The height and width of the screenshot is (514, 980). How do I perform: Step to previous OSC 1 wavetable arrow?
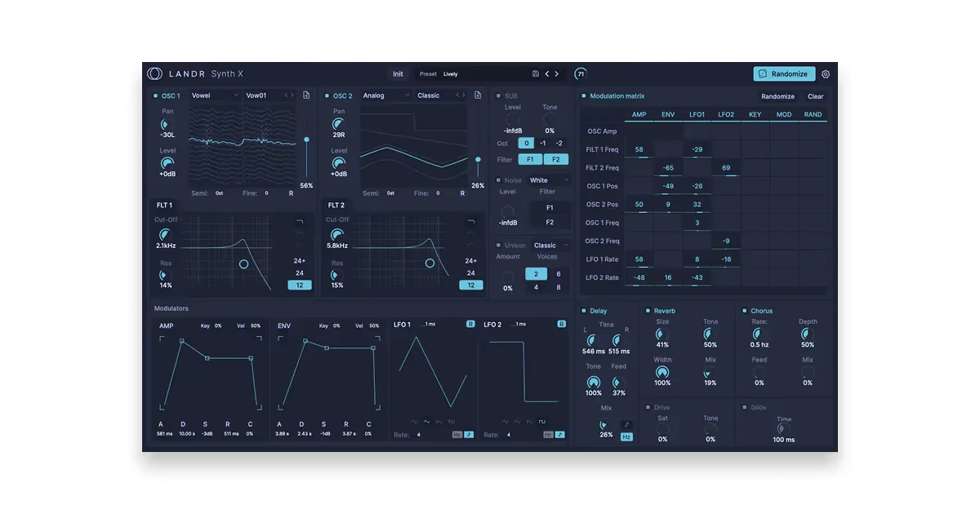[x=286, y=95]
